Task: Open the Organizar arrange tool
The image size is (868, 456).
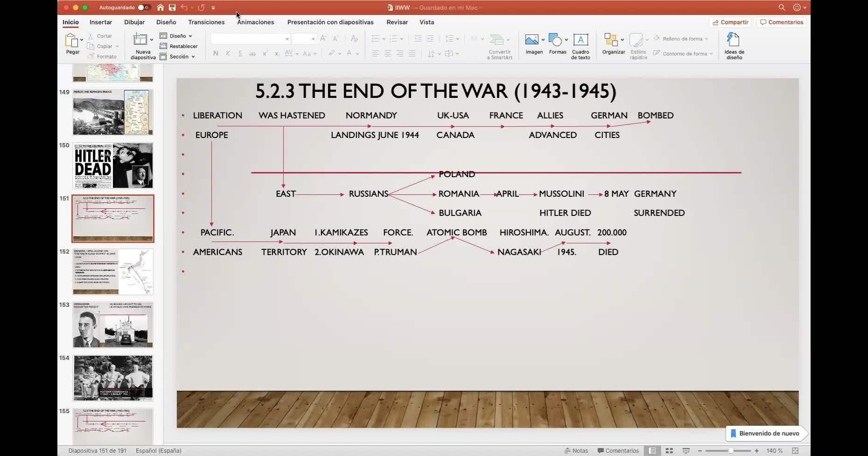Action: (611, 40)
